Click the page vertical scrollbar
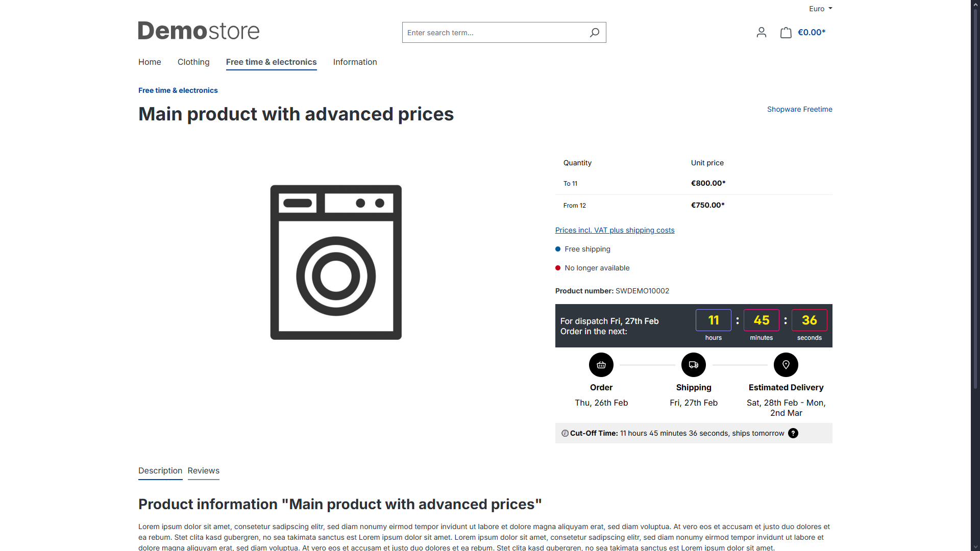 (x=975, y=204)
